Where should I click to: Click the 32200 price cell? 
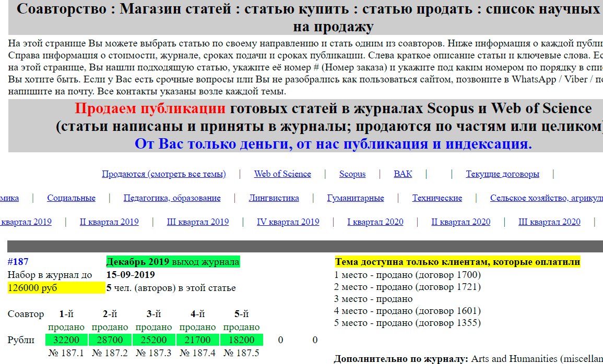(66, 340)
